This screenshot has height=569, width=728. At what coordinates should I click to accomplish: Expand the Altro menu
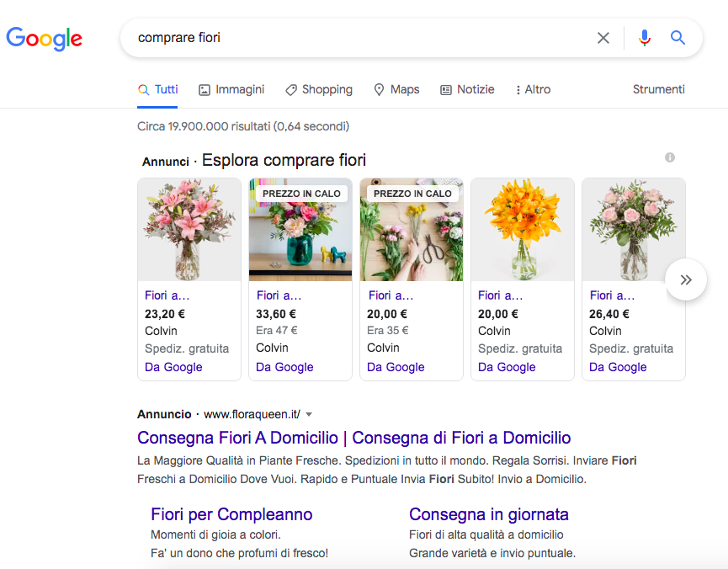pos(533,90)
